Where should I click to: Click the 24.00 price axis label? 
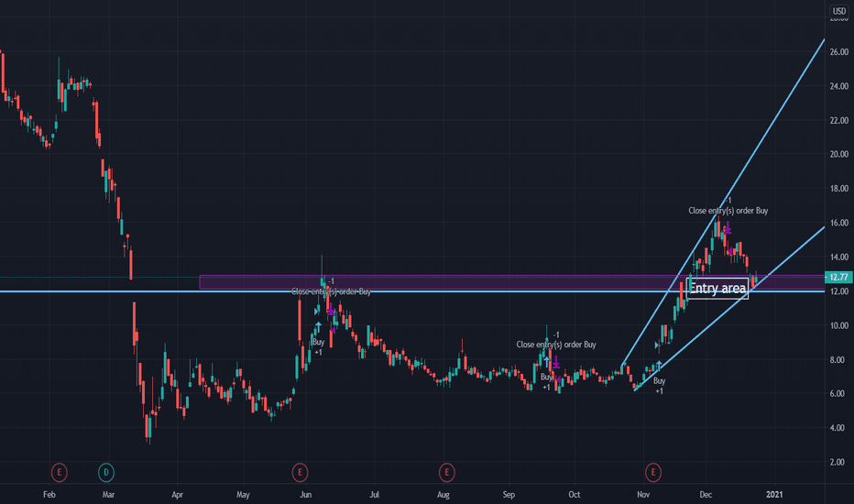839,86
